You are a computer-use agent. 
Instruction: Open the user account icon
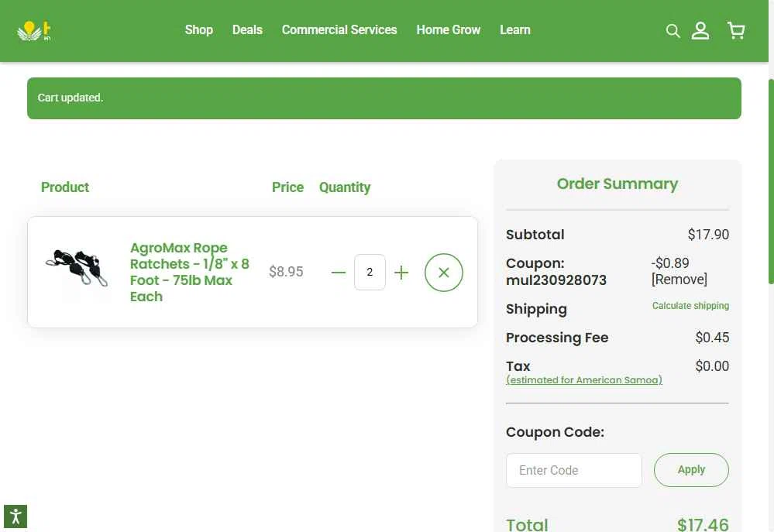click(700, 31)
